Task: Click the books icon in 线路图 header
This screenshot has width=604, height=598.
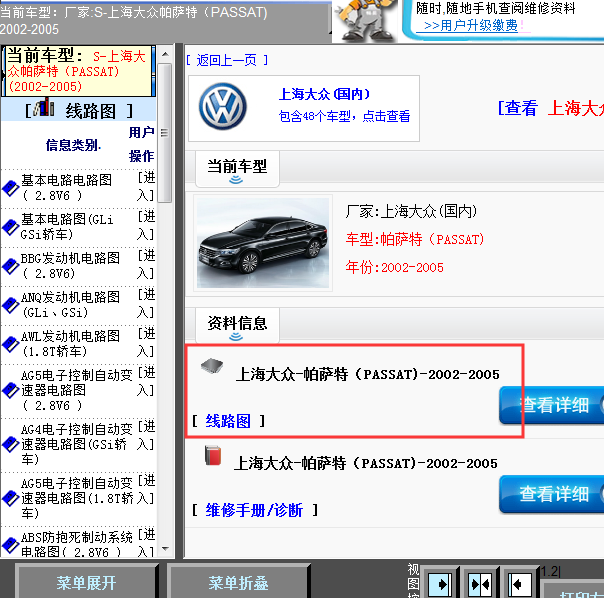Action: click(44, 108)
